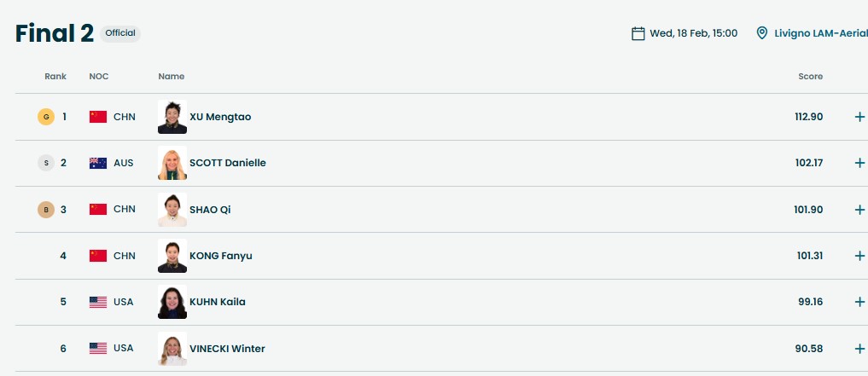The height and width of the screenshot is (376, 868).
Task: Click the silver medal icon
Action: 46,163
